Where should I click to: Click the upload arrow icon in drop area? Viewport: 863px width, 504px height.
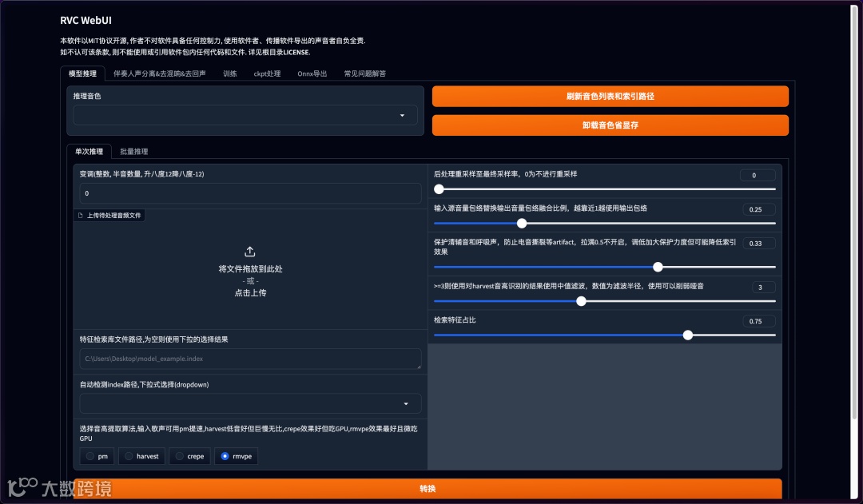[x=250, y=252]
